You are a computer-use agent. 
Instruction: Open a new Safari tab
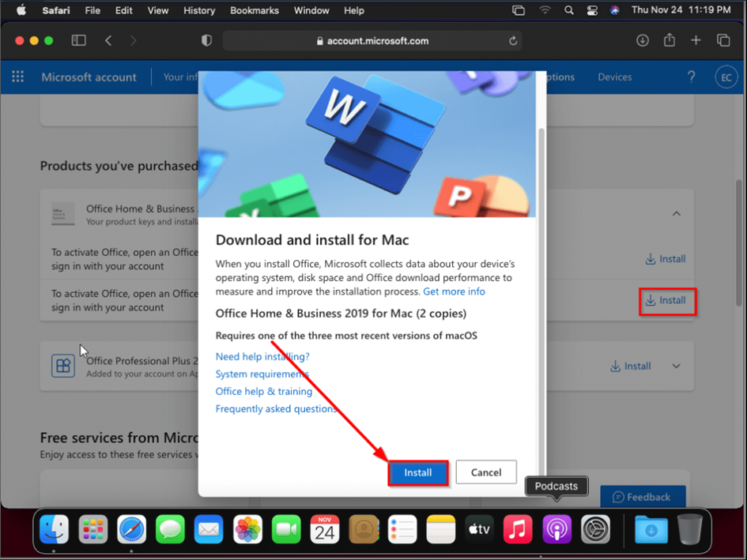pyautogui.click(x=696, y=40)
